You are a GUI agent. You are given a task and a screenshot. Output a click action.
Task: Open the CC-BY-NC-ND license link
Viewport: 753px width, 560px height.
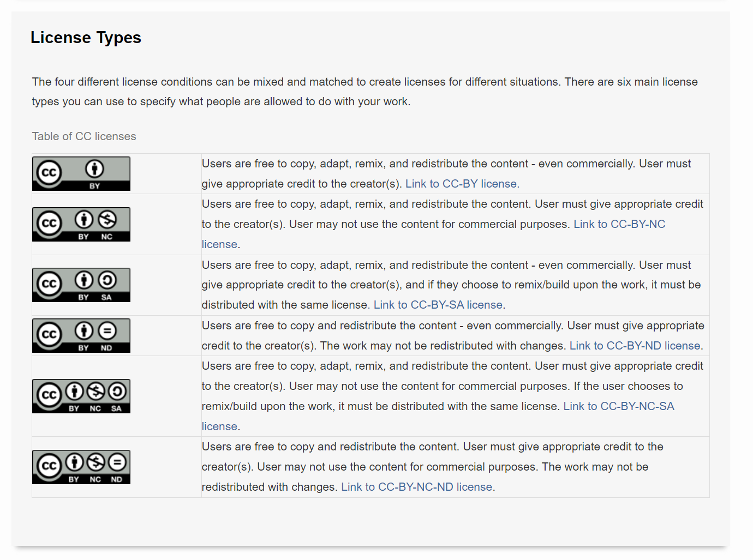point(416,486)
